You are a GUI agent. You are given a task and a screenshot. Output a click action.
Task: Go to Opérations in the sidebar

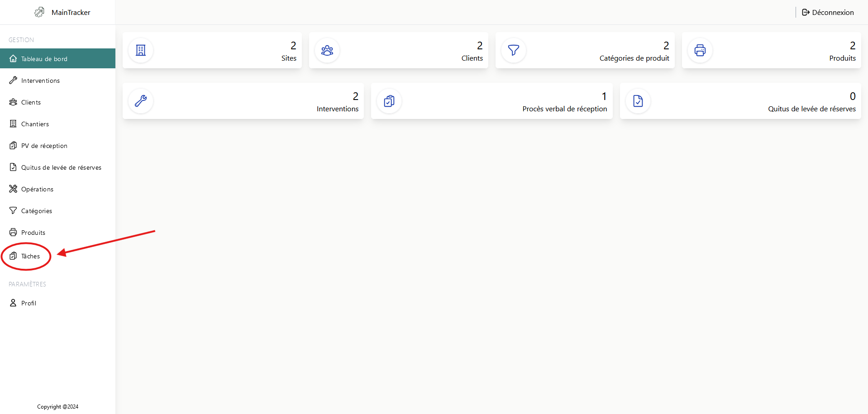(37, 189)
